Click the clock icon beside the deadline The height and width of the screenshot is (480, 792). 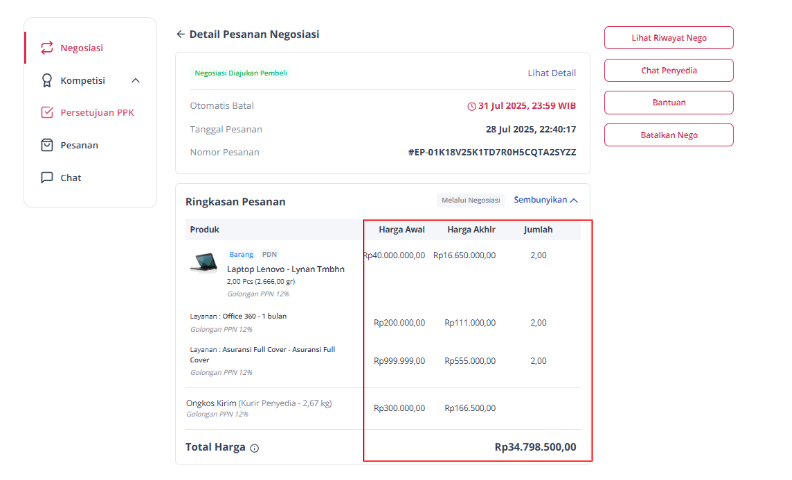471,106
